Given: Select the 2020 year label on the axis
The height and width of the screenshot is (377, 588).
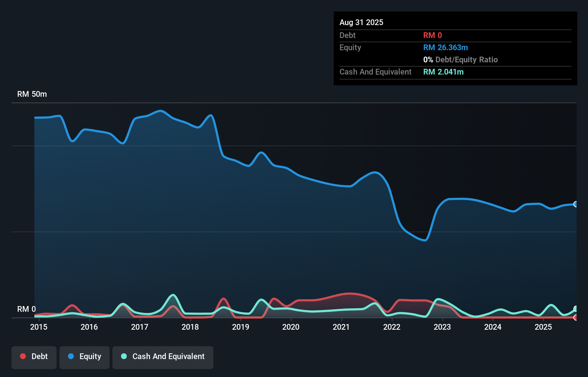Looking at the screenshot, I should [291, 327].
